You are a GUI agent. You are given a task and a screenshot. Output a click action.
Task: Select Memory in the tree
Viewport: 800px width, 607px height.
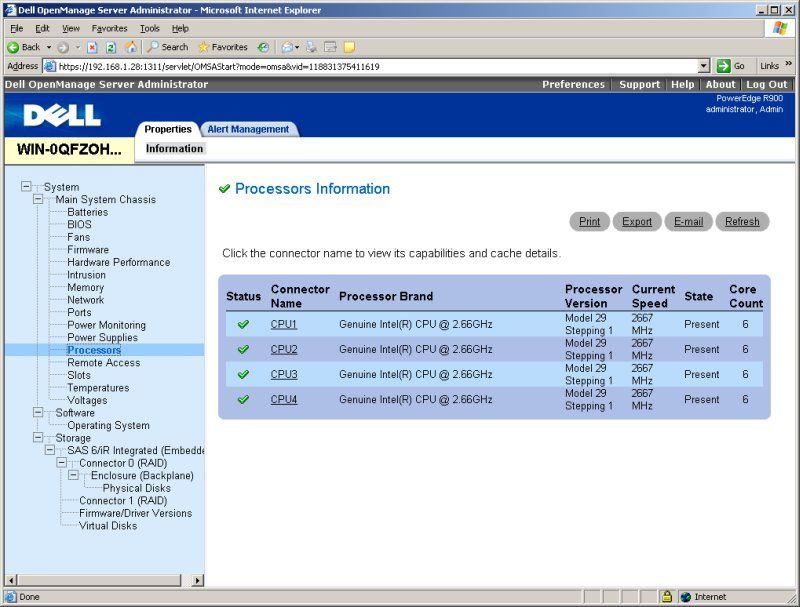86,288
